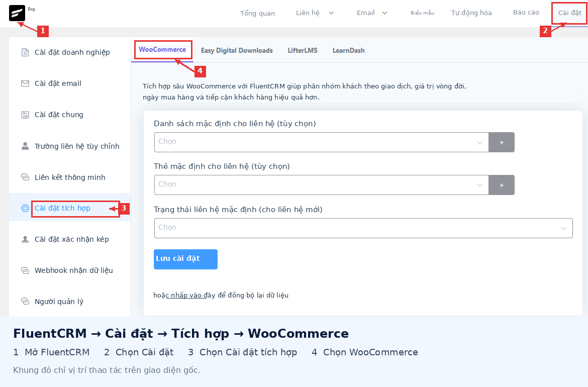Screen dimensions: 588x387
Task: Click the document icon beside Cài đặt doanh nghiệp
Action: pyautogui.click(x=25, y=52)
